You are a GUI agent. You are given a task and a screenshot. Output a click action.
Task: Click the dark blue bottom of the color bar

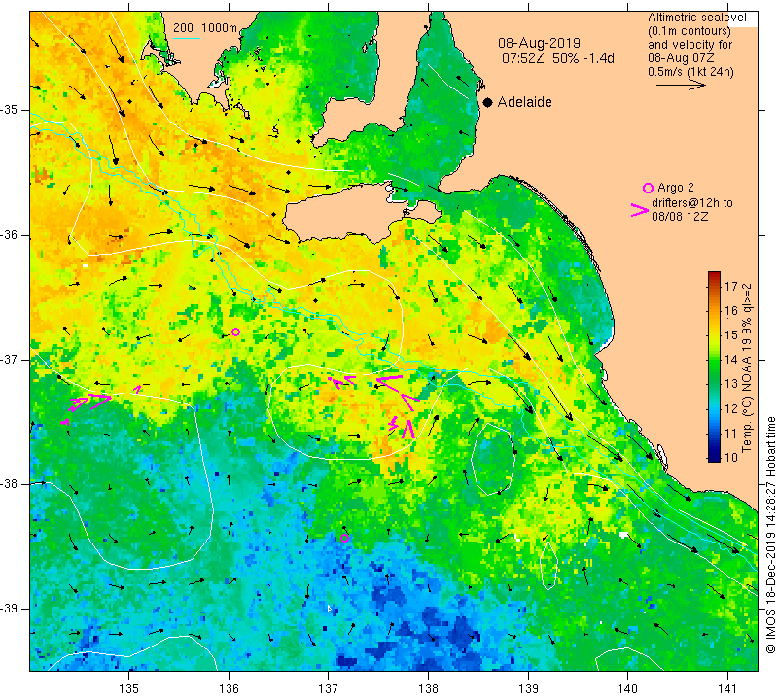coord(714,457)
